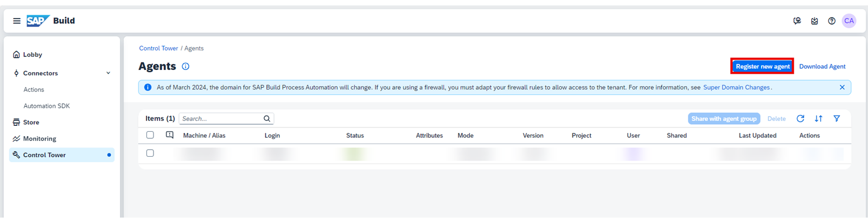
Task: Click the Shared column header
Action: (x=676, y=136)
